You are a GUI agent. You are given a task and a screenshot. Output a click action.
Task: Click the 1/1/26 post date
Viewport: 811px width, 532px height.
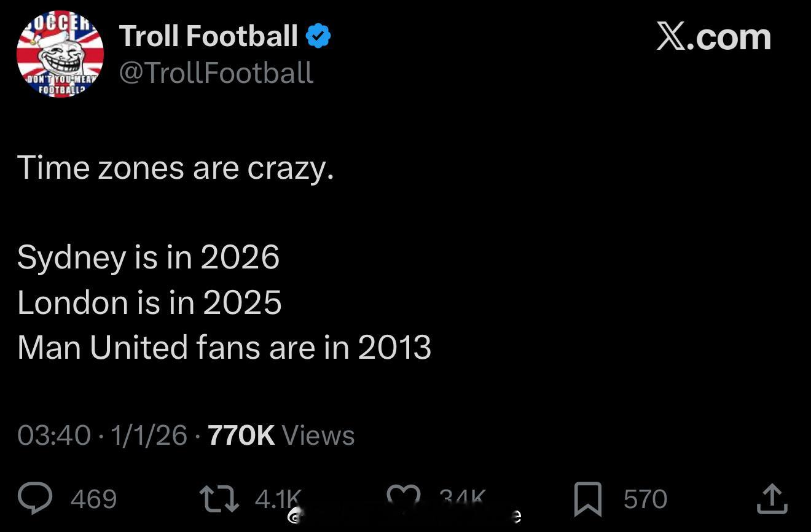[149, 436]
